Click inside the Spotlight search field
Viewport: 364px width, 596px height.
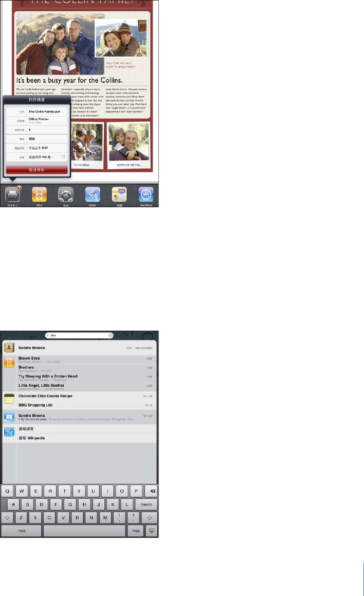(x=79, y=335)
